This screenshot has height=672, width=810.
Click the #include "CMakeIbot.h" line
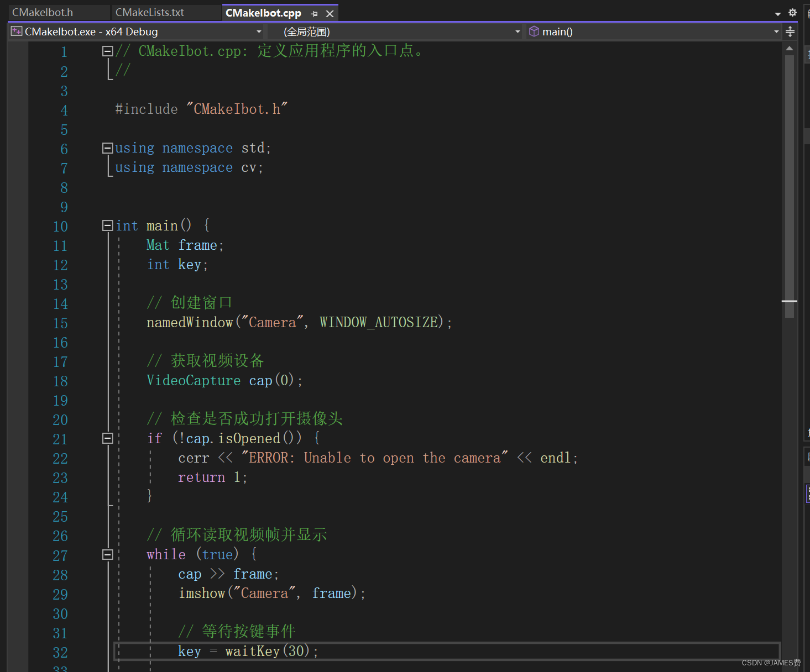[201, 109]
